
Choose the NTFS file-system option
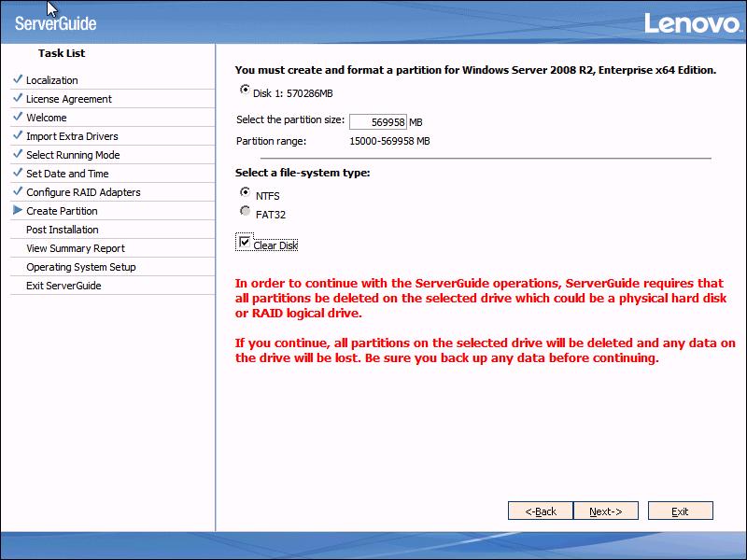tap(246, 192)
